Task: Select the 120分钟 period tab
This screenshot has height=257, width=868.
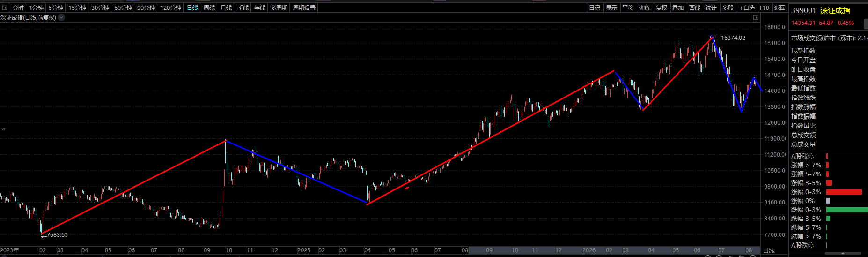Action: pos(170,8)
